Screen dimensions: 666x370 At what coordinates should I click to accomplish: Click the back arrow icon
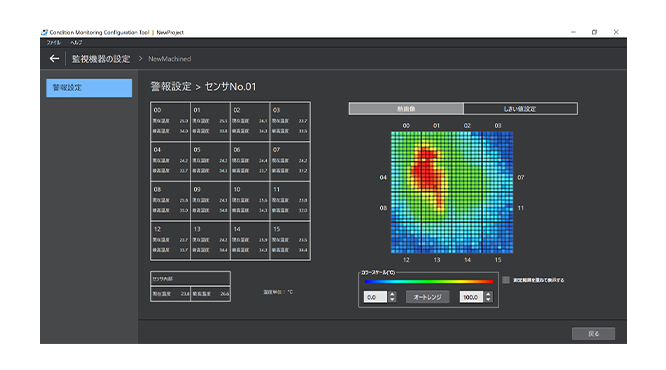click(54, 59)
